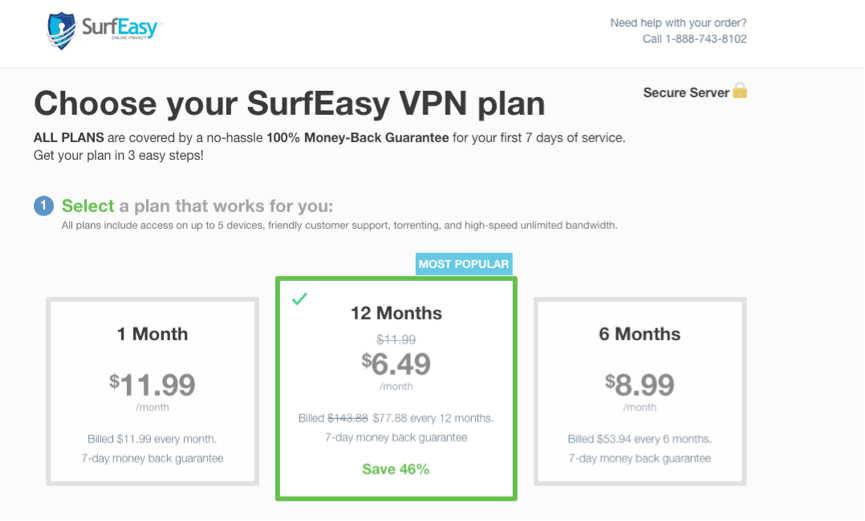
Task: Click "Need help with your order?" text
Action: click(678, 23)
